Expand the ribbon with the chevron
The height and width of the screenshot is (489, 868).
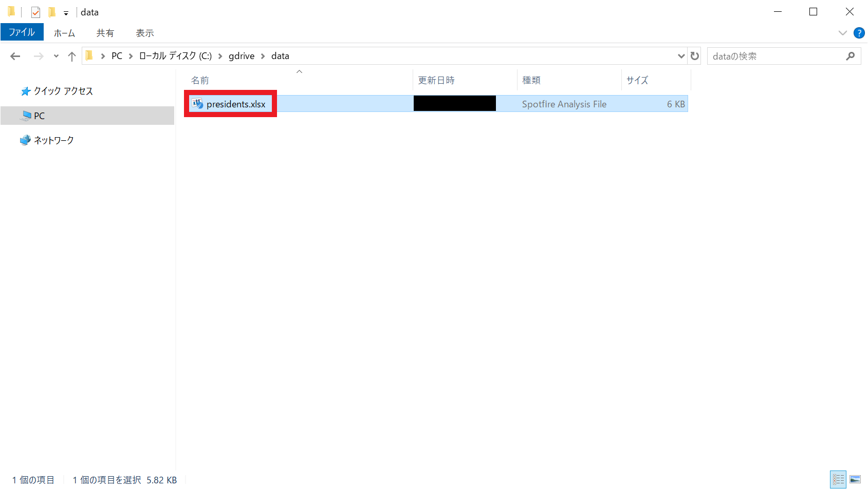pos(843,33)
